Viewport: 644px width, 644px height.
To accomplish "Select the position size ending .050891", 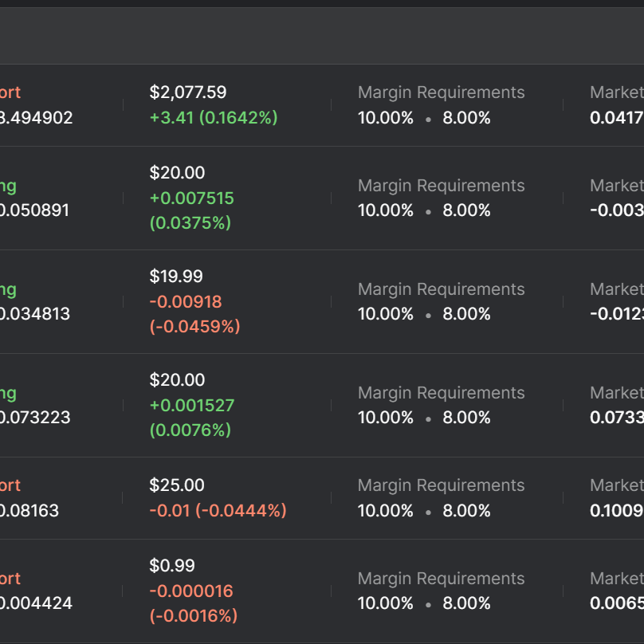I will (34, 210).
